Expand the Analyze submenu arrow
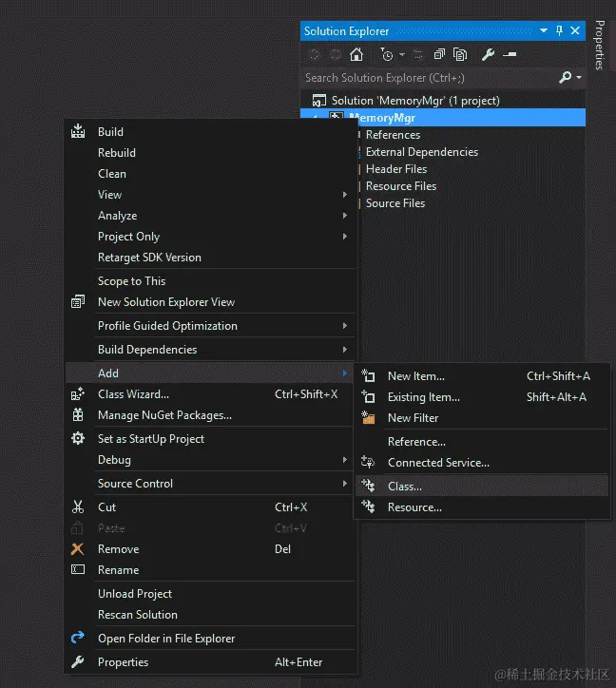Image resolution: width=616 pixels, height=688 pixels. [x=345, y=216]
